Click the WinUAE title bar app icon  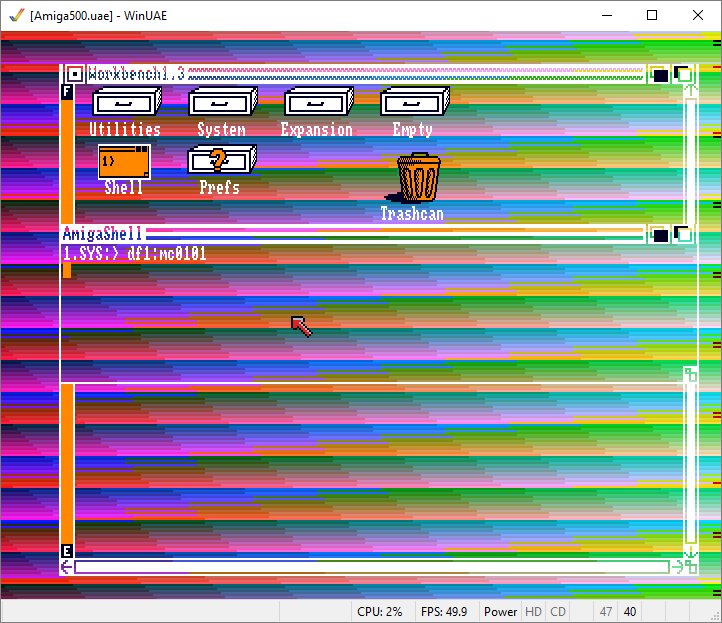click(16, 15)
